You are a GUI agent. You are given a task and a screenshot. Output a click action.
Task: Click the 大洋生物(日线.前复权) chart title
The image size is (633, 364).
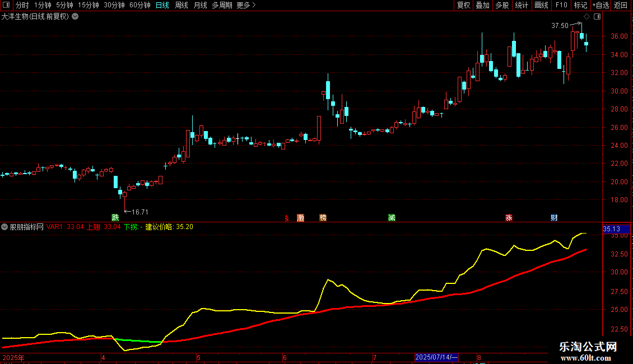point(35,17)
